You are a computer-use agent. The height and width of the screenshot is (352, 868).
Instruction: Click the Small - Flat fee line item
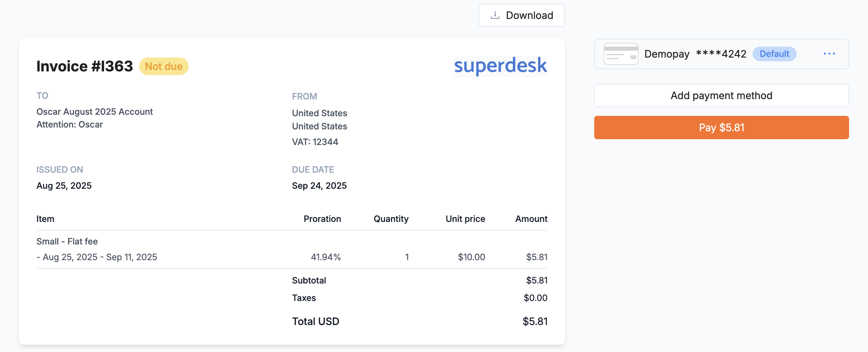pyautogui.click(x=67, y=241)
